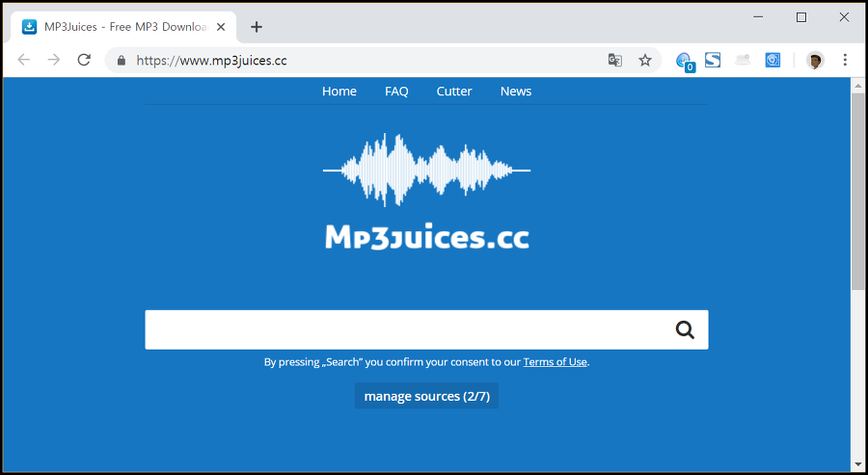Open the Google Translate icon in address bar

(x=615, y=61)
